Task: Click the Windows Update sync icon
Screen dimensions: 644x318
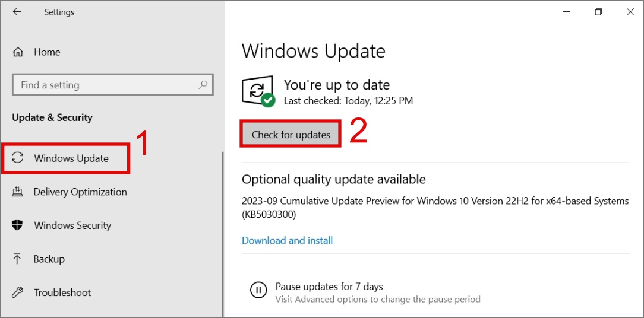Action: tap(18, 158)
